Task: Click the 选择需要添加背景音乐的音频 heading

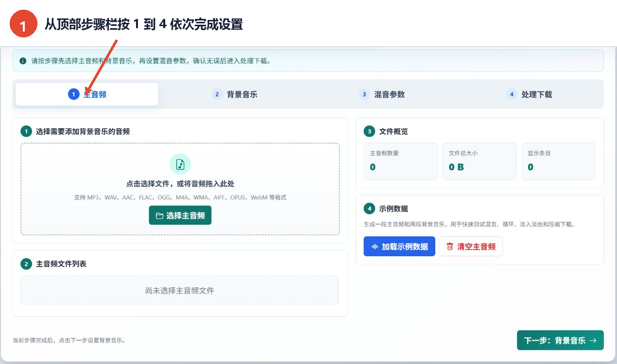Action: (x=83, y=132)
